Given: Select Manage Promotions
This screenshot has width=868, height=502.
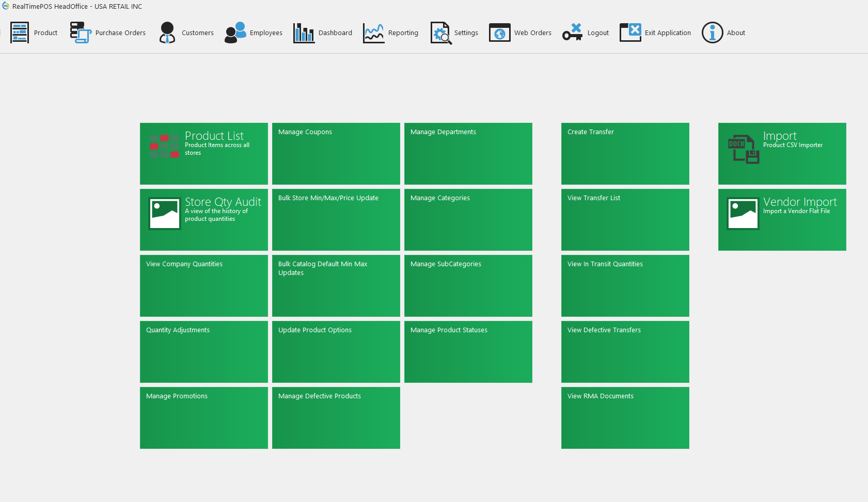Looking at the screenshot, I should click(203, 417).
